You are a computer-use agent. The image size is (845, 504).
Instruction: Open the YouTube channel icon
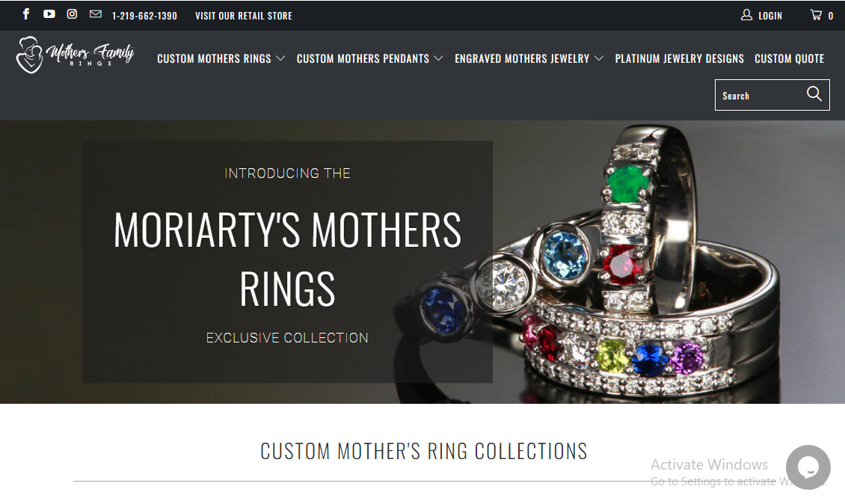(49, 14)
